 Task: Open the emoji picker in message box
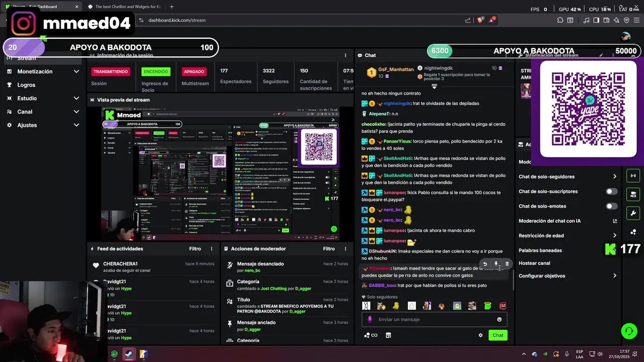(499, 319)
